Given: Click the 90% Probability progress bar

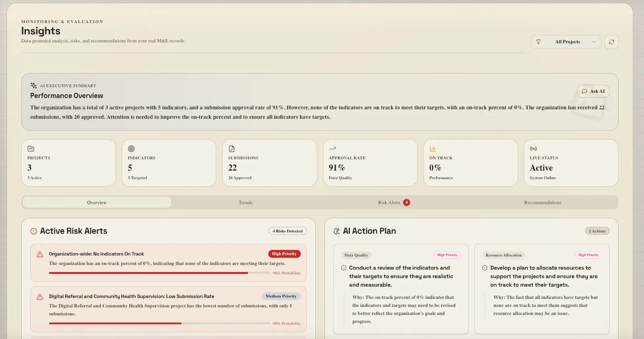Looking at the screenshot, I should pos(159,273).
